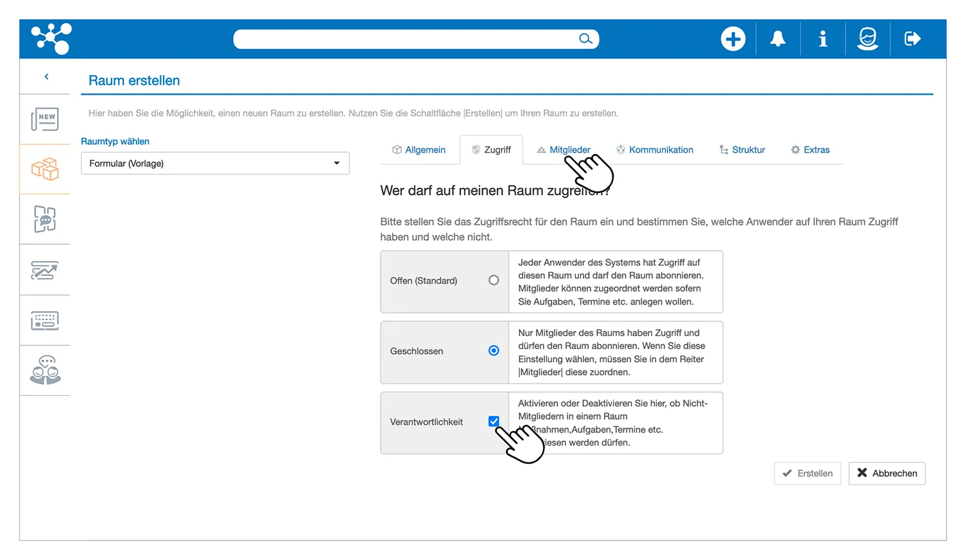Collapse sidebar with the back chevron
Viewport: 966px width, 560px height.
[46, 77]
